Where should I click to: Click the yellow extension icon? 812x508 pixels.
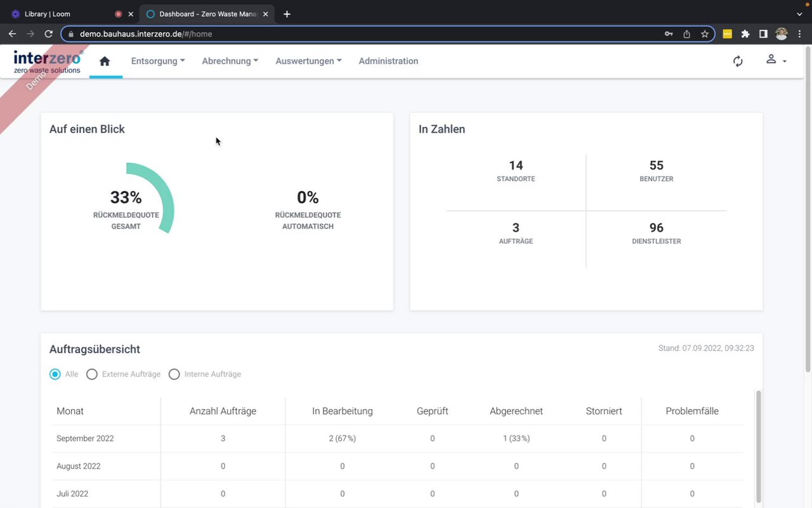(728, 34)
